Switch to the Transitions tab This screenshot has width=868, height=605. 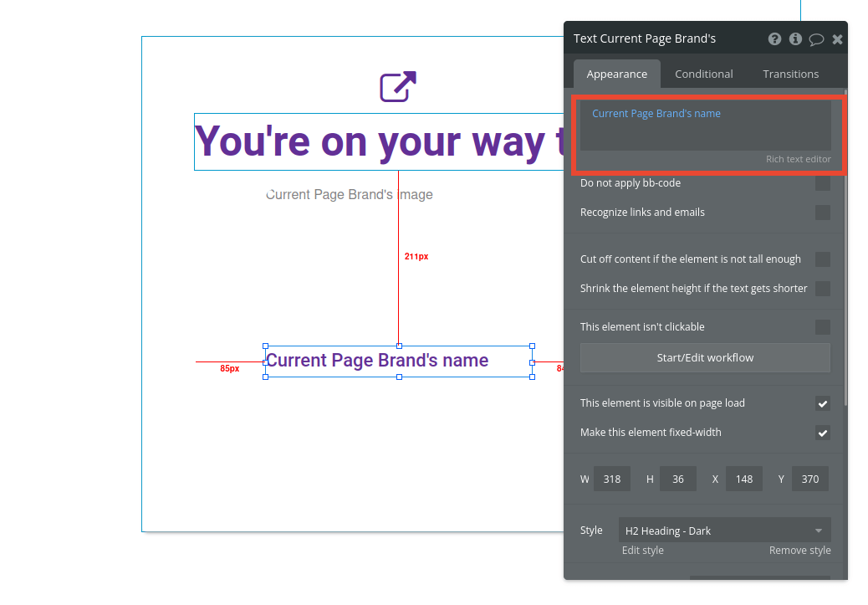(x=789, y=74)
